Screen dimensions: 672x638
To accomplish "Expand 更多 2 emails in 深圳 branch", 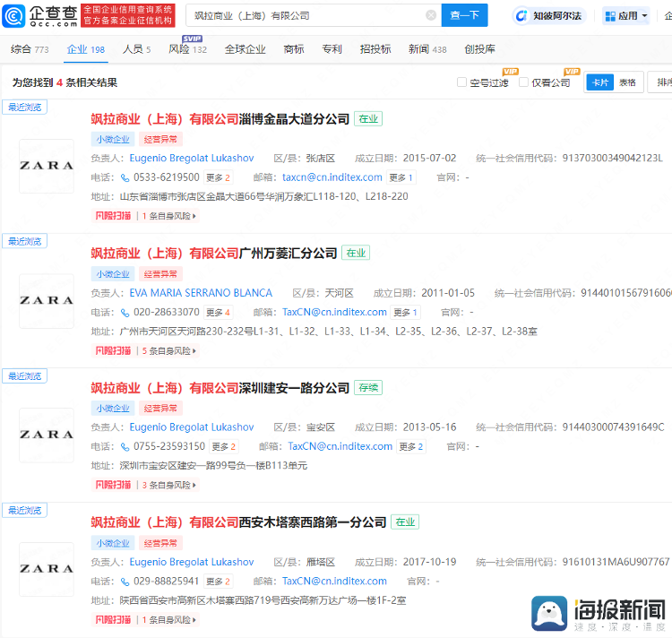I will pos(411,447).
